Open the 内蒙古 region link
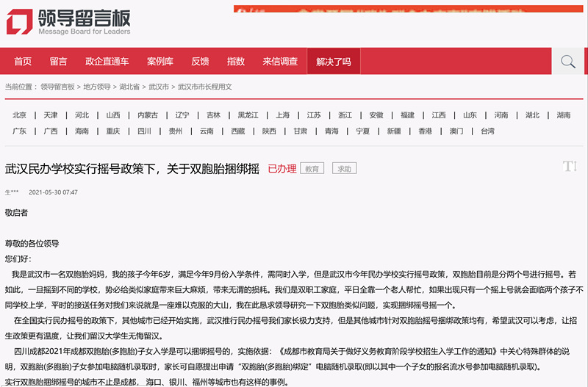The image size is (588, 387). [x=148, y=115]
